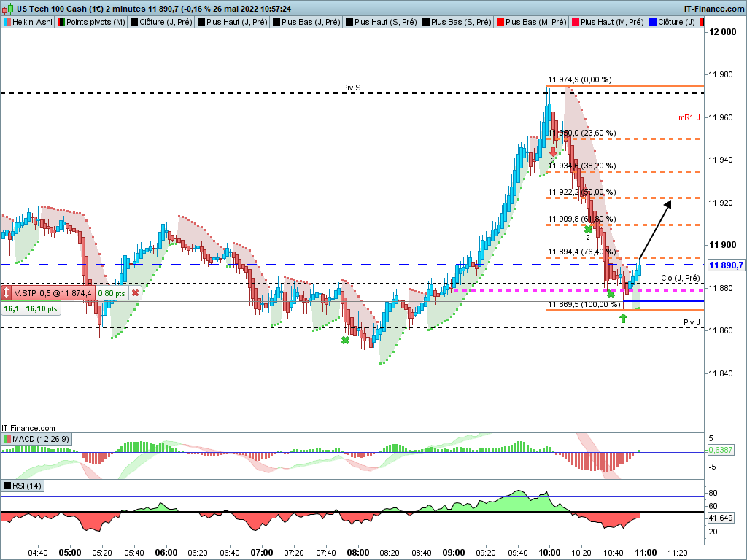Image resolution: width=747 pixels, height=560 pixels.
Task: Cancel the V:STP order with red X
Action: click(x=135, y=293)
